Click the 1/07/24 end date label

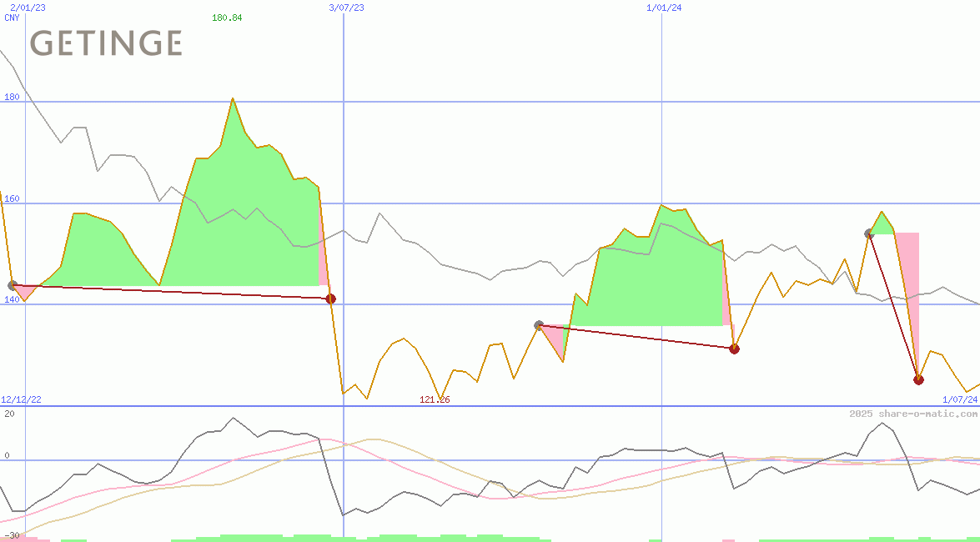959,399
